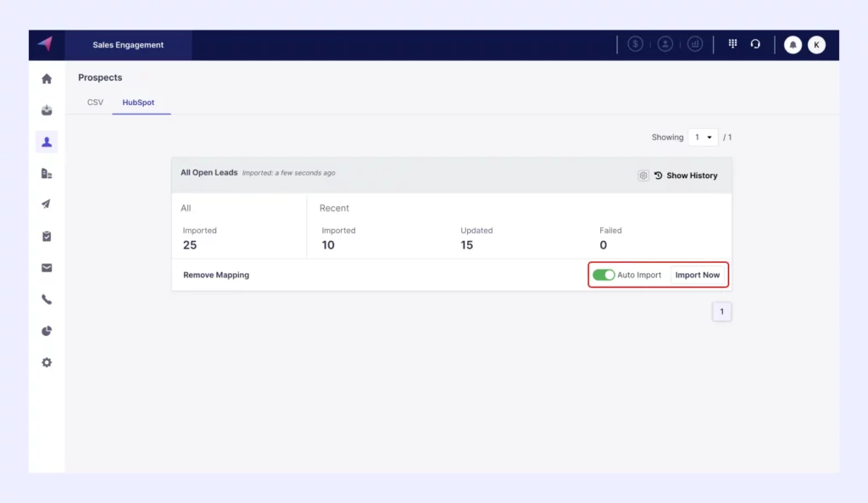Switch to the CSV tab

point(94,102)
